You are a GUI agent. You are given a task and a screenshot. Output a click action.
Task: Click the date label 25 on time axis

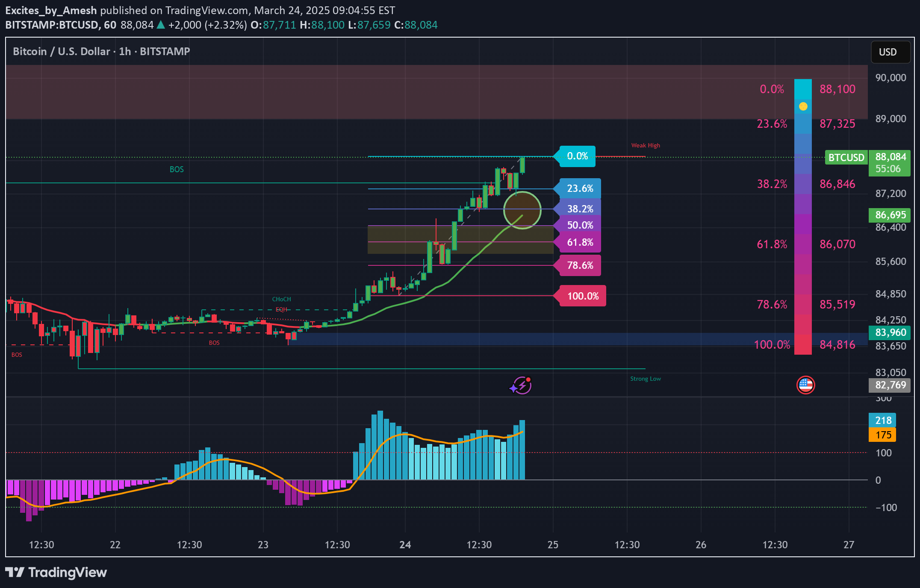[553, 545]
